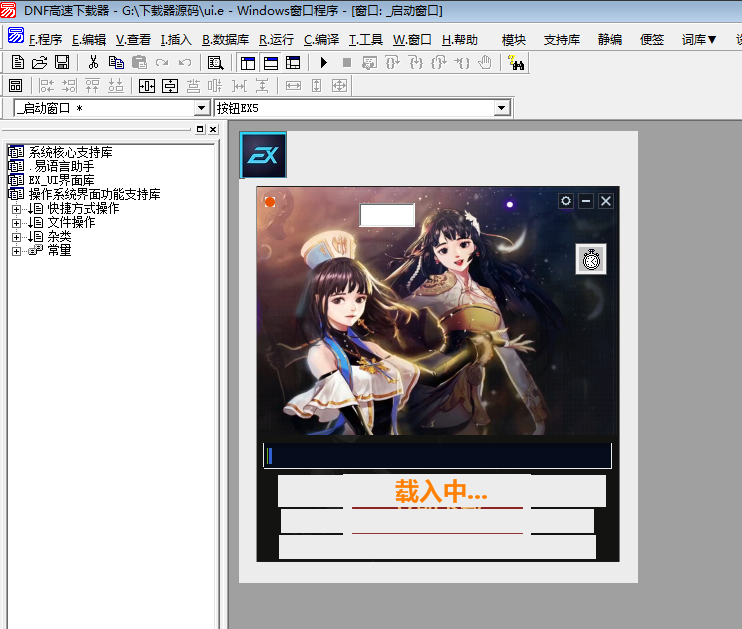Select 系统核心支持库 in the tree
Screen dimensions: 742x629
click(x=70, y=152)
